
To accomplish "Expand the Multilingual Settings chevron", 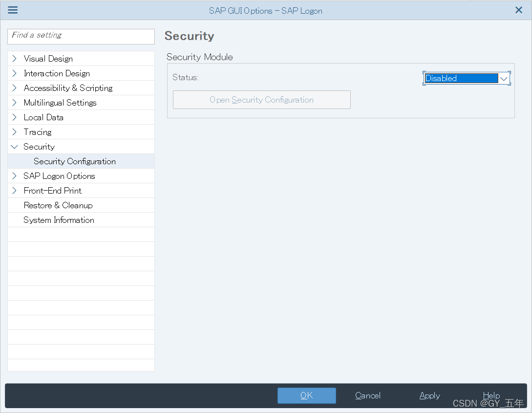I will (x=14, y=103).
